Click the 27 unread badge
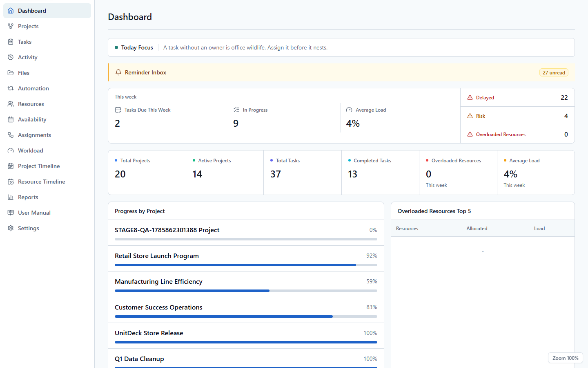Image resolution: width=588 pixels, height=368 pixels. point(554,72)
